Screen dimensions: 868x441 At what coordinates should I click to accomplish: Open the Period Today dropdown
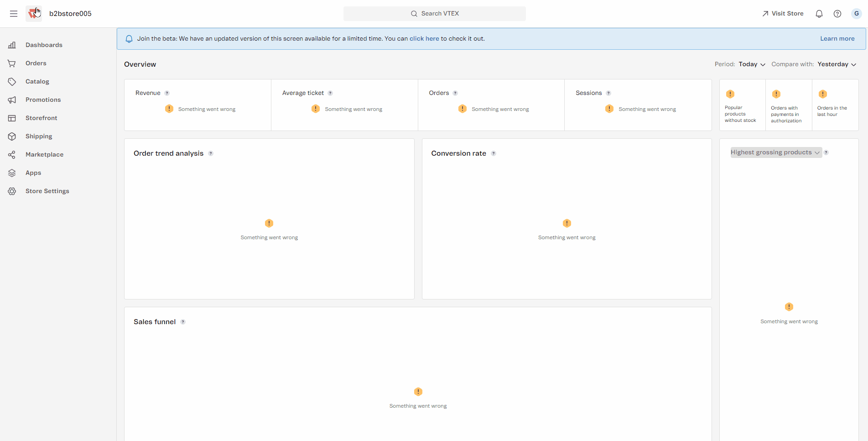751,64
